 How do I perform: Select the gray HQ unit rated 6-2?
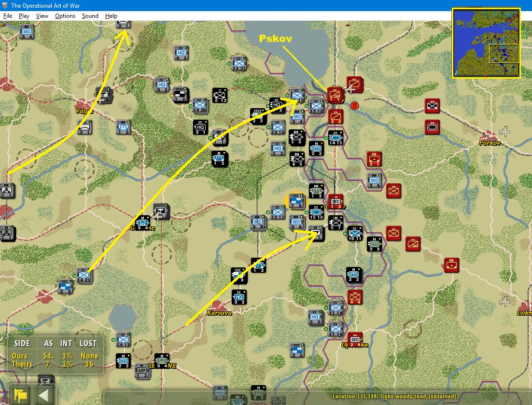[x=181, y=53]
